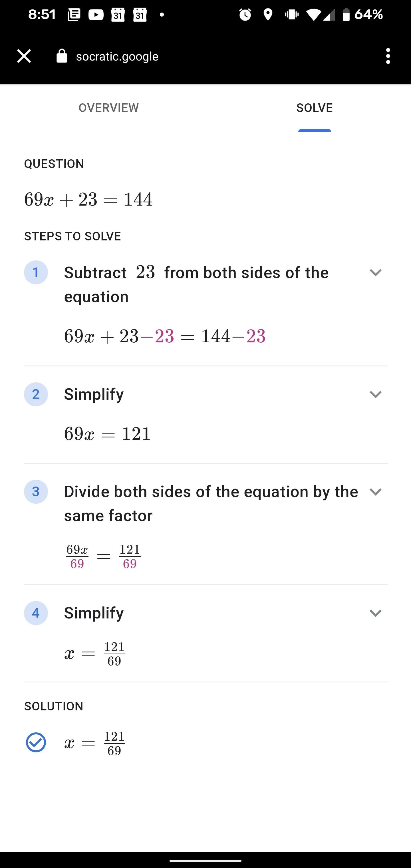Click the step 4 number badge
The height and width of the screenshot is (868, 411).
pos(36,613)
